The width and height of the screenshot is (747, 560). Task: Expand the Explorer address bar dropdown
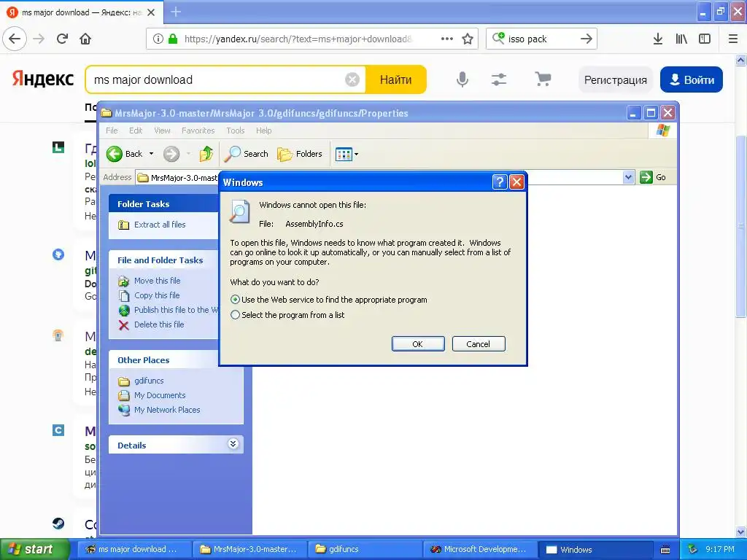[x=628, y=177]
